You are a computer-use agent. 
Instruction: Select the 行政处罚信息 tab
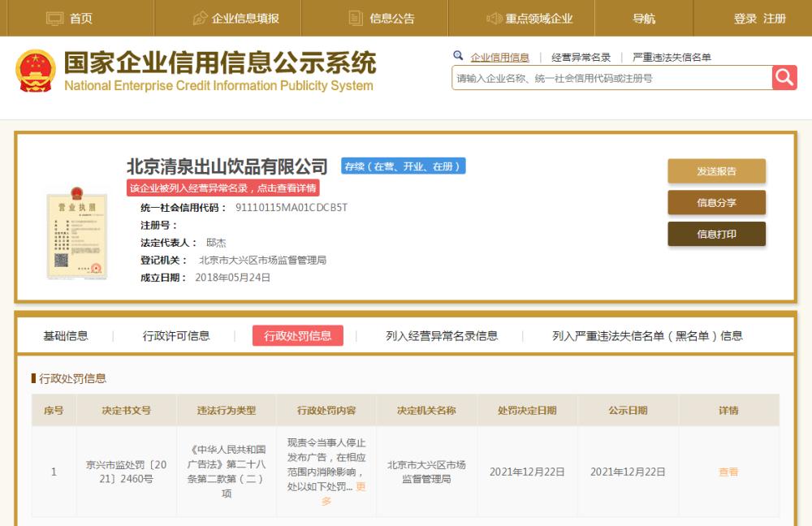click(298, 336)
